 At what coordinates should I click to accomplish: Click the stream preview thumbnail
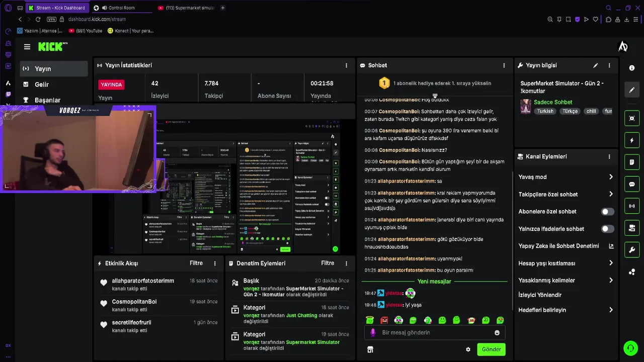(x=224, y=186)
